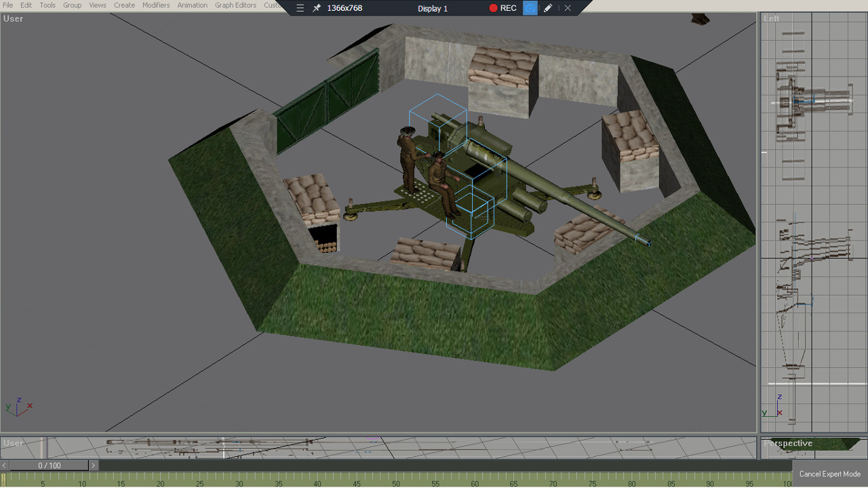Click the recorder pencil annotate icon
This screenshot has height=488, width=868.
coord(548,8)
